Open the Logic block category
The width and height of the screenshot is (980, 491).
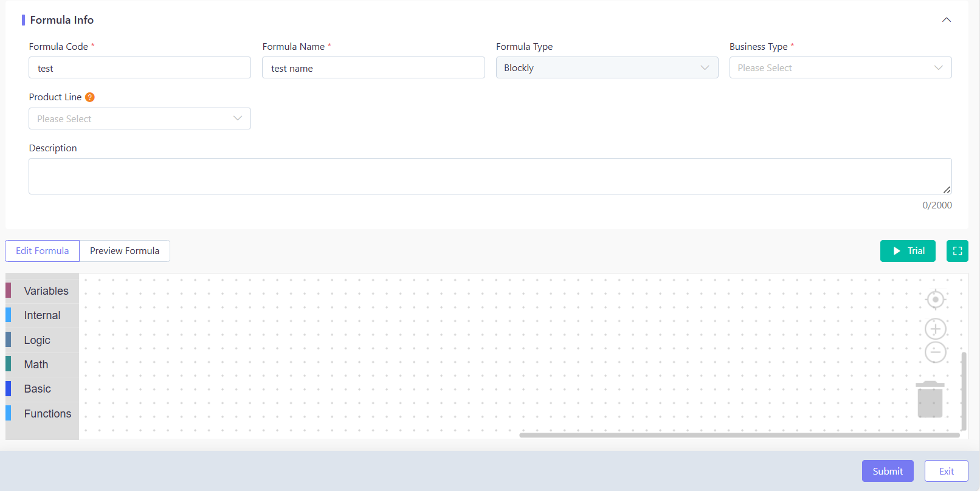[x=42, y=340]
